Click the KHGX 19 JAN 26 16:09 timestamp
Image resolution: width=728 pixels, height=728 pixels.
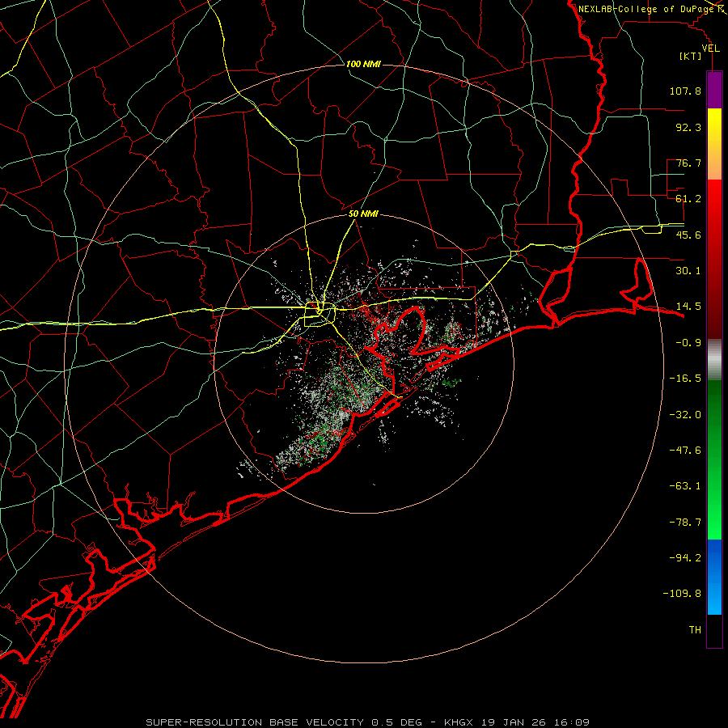coord(517,722)
